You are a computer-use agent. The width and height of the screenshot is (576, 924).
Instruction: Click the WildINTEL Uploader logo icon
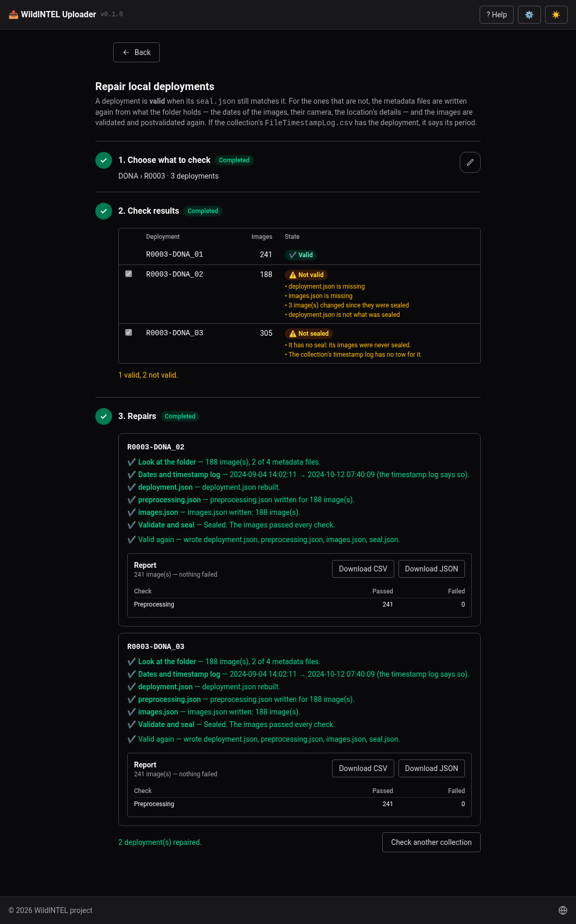[x=14, y=15]
